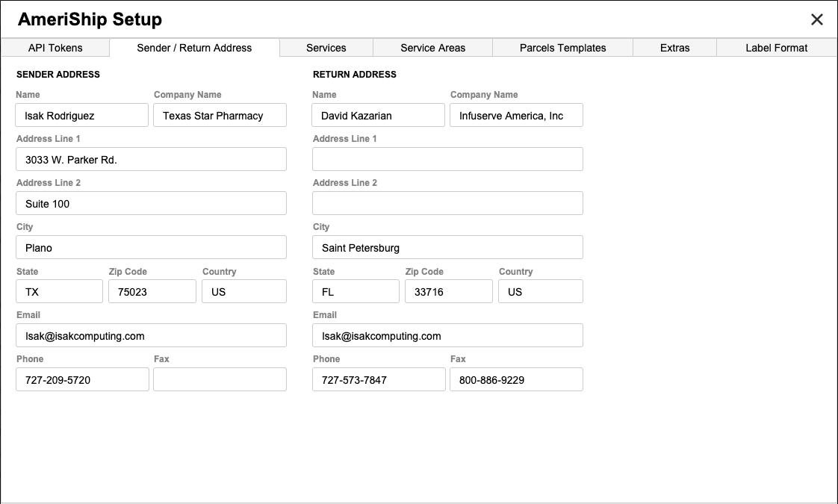The image size is (838, 504).
Task: Click the return Phone field 727-573-7847
Action: click(x=378, y=380)
